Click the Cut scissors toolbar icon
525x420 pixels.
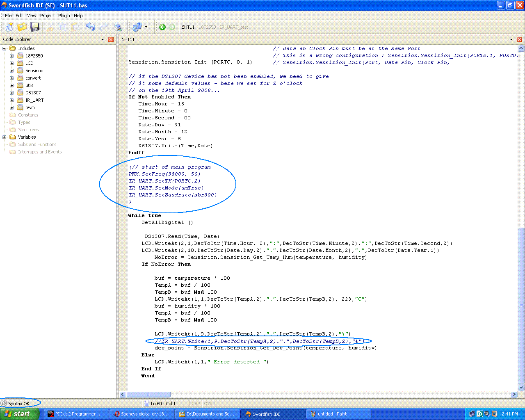[50, 27]
